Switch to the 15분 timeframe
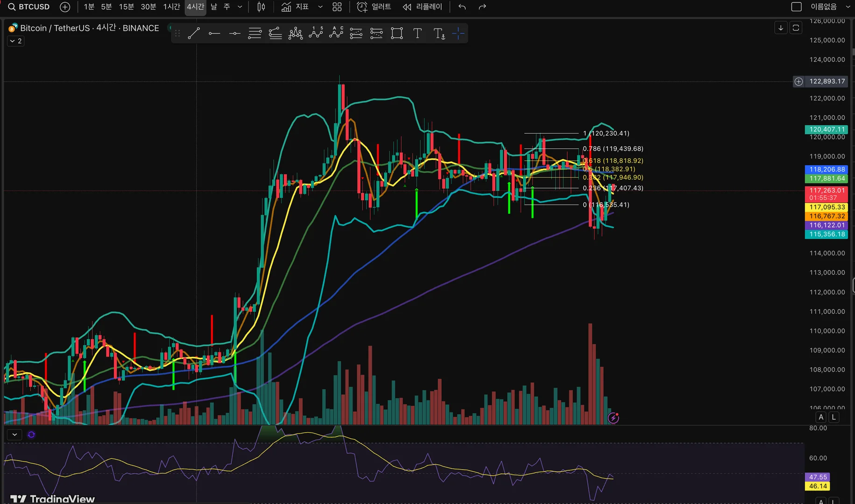 pyautogui.click(x=126, y=7)
